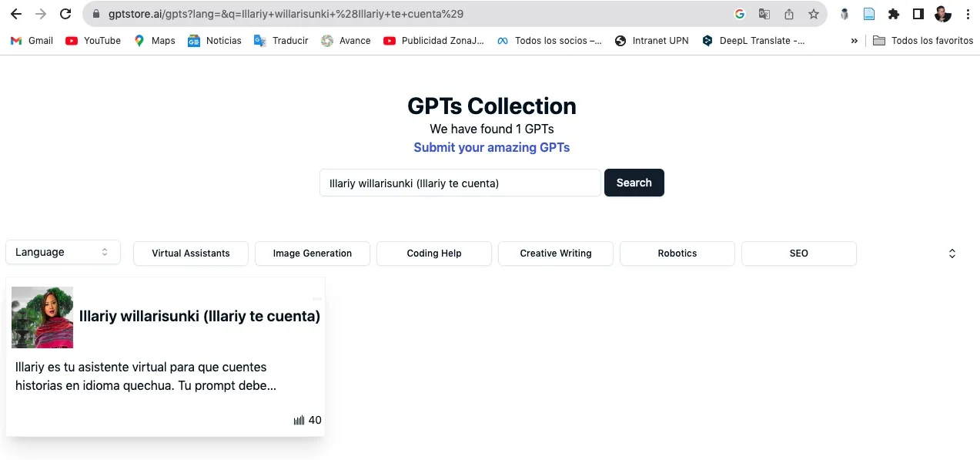Select the Creative Writing category

(555, 254)
